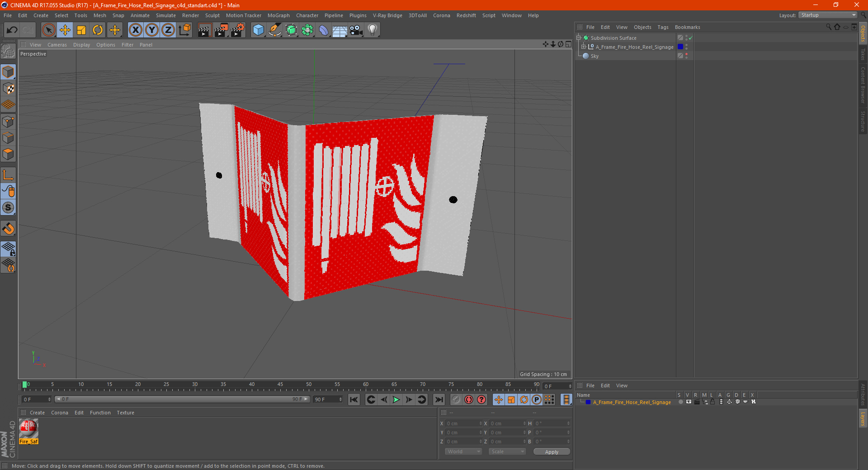Click the Apply button

point(552,451)
